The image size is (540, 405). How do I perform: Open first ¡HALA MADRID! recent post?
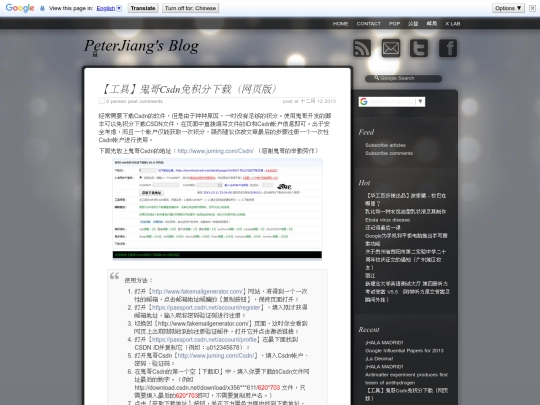click(384, 343)
